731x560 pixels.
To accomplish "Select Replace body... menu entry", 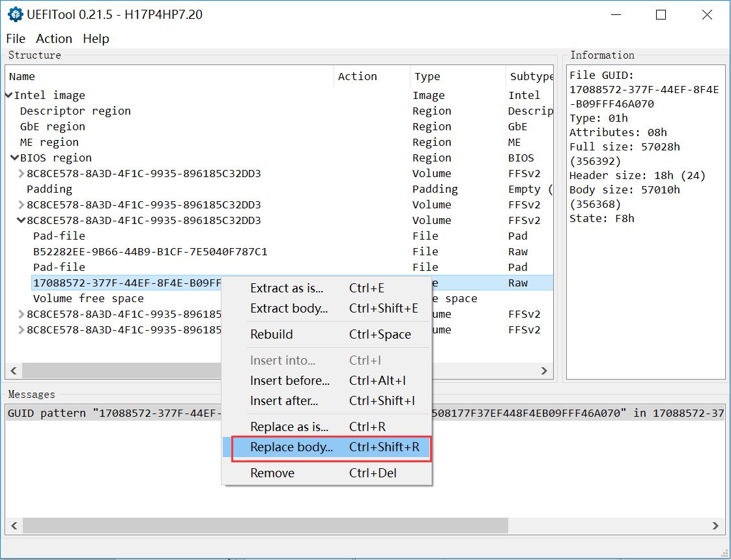I will click(327, 447).
